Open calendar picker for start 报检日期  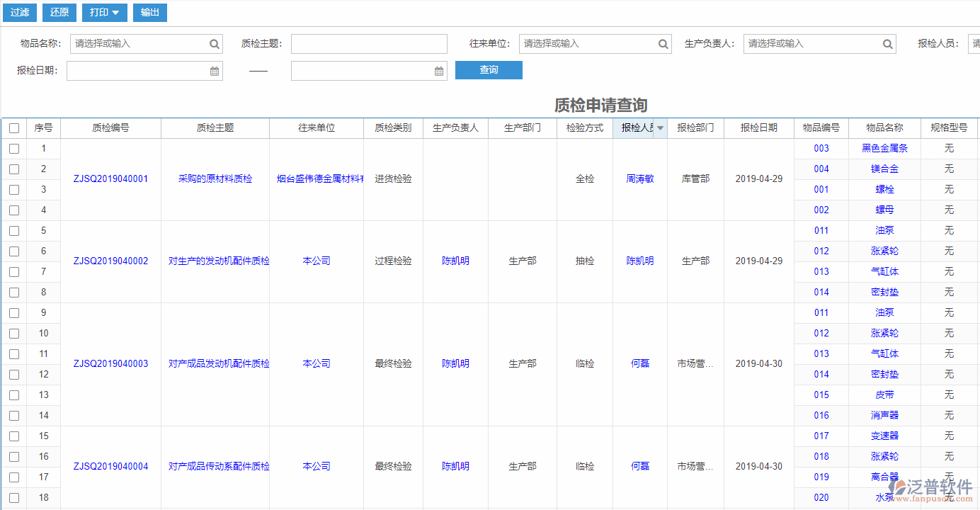point(215,70)
